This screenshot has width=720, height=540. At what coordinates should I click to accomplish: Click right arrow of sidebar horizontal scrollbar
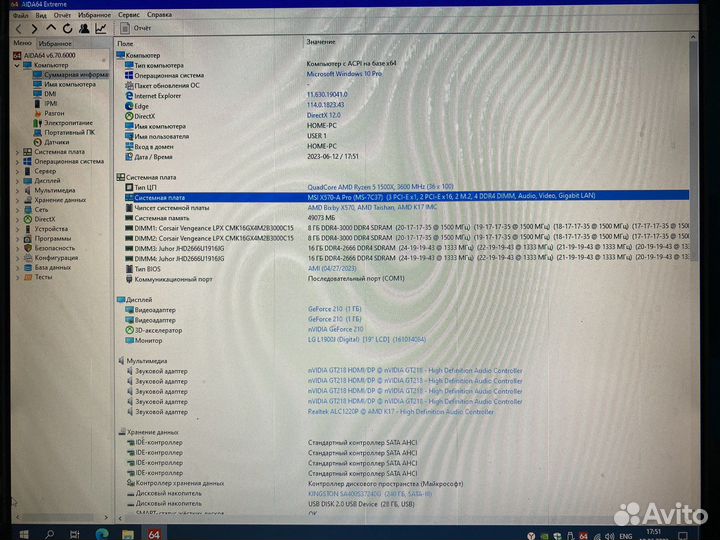pos(106,517)
